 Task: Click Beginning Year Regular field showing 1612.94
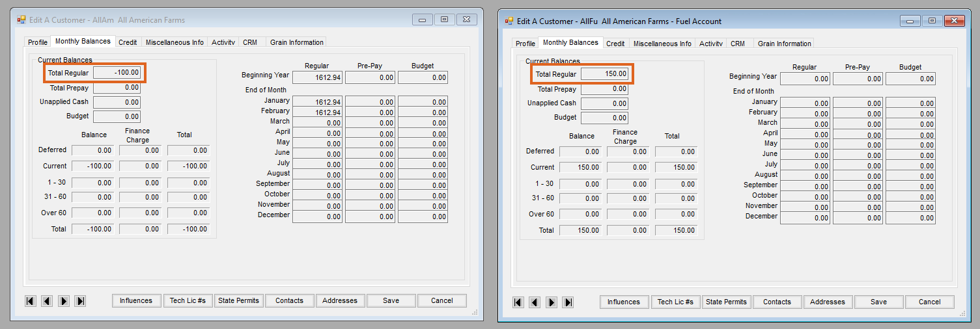click(318, 77)
